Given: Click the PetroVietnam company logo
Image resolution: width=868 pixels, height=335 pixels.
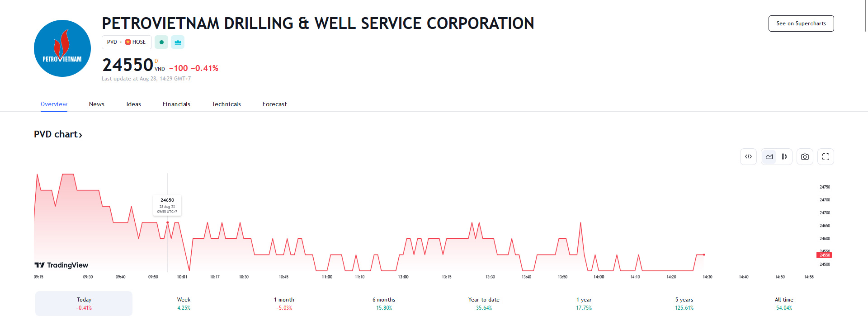Looking at the screenshot, I should tap(62, 48).
